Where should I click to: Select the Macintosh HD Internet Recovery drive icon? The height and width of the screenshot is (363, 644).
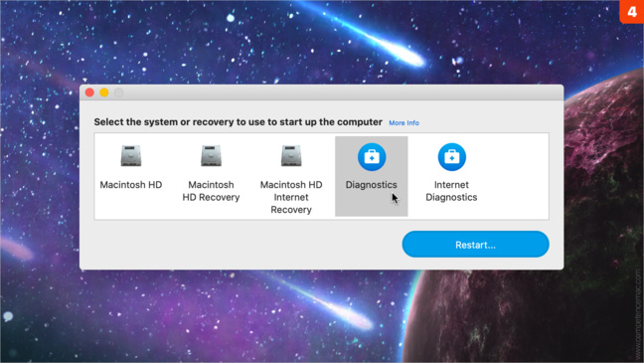click(x=291, y=156)
